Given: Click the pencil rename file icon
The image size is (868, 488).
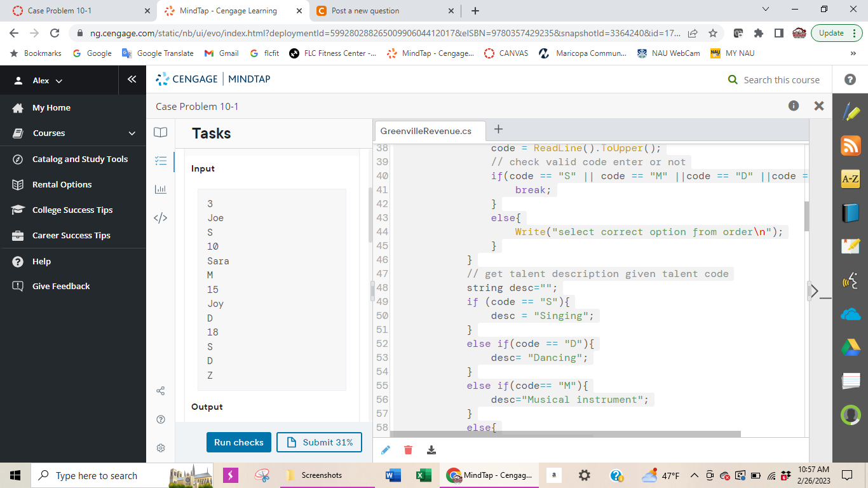Looking at the screenshot, I should click(x=386, y=450).
